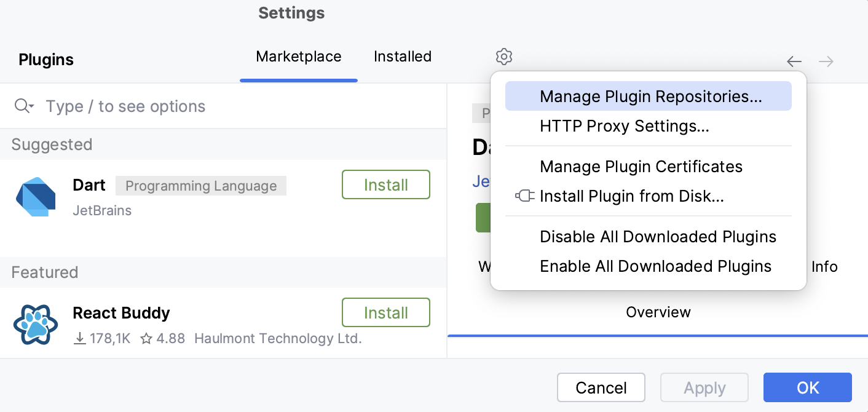Install the Dart plugin
The height and width of the screenshot is (412, 868).
[385, 184]
